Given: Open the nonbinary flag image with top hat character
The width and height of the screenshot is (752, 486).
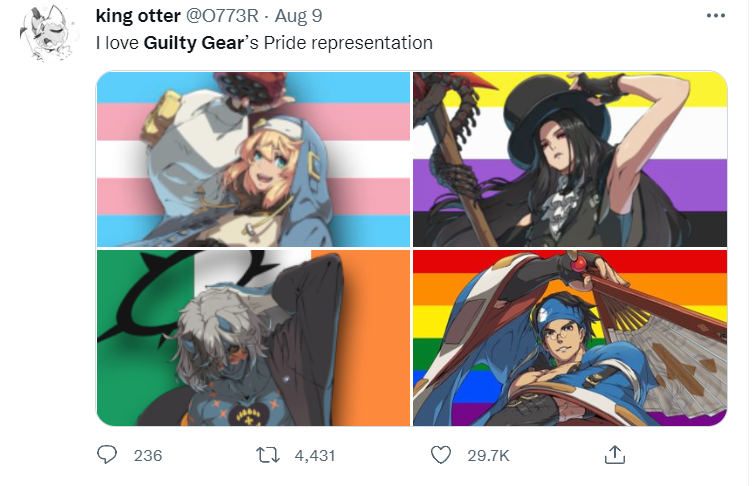Looking at the screenshot, I should (x=570, y=159).
